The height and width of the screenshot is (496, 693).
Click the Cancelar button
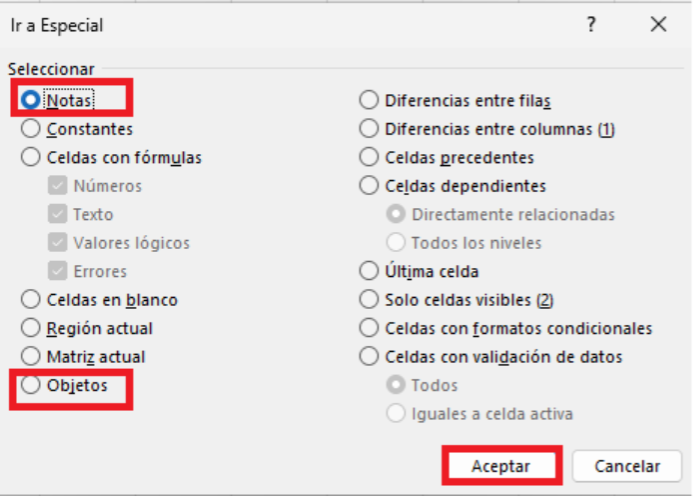coord(627,466)
